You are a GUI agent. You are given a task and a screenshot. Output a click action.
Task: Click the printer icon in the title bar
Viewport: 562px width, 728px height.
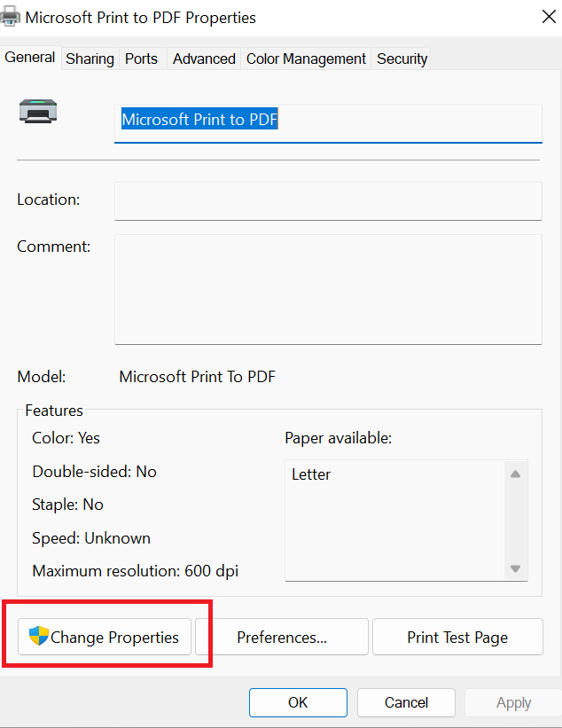pyautogui.click(x=11, y=17)
